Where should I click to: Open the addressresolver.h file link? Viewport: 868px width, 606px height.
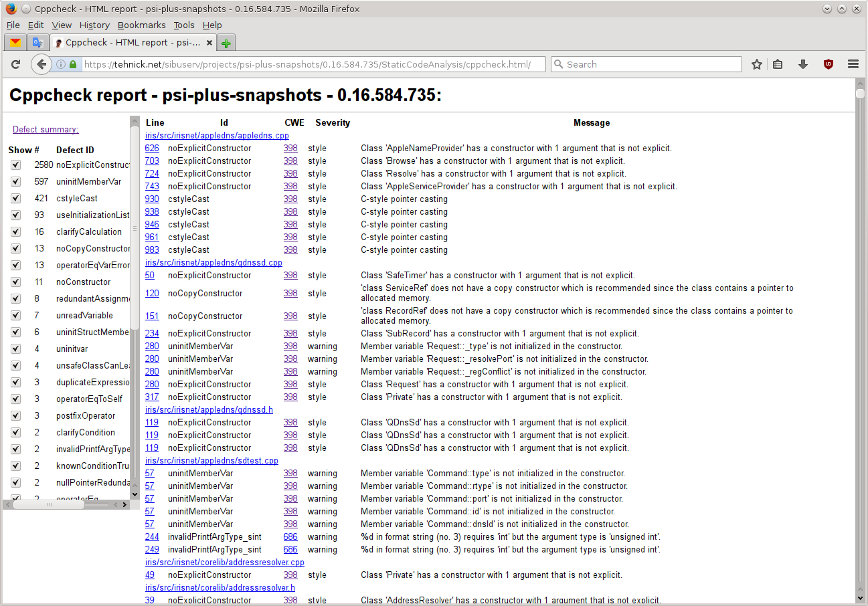click(220, 587)
